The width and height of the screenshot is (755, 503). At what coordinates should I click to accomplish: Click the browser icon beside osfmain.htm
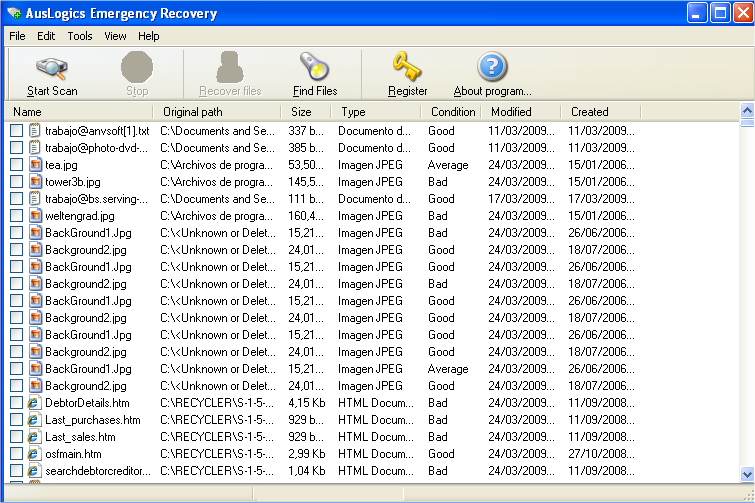click(x=33, y=454)
